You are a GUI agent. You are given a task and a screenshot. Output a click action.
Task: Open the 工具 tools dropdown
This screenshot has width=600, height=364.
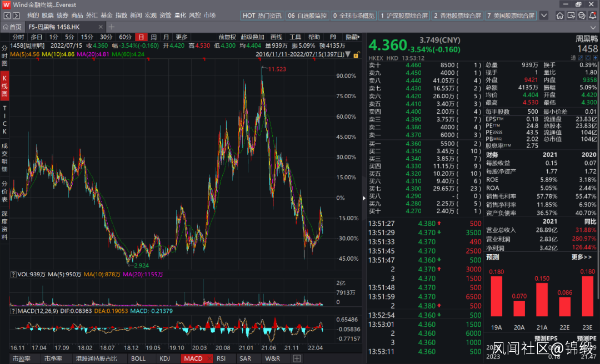coord(295,37)
